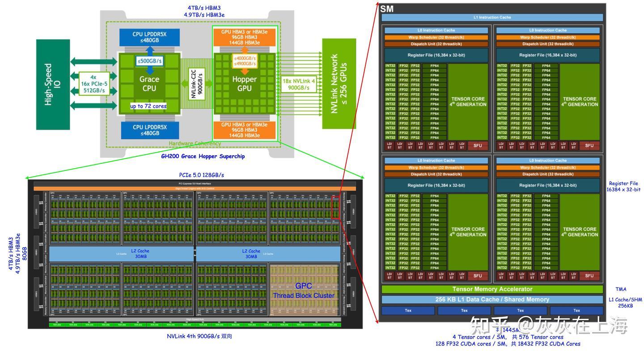Select Register File in top-left partition

(x=436, y=55)
